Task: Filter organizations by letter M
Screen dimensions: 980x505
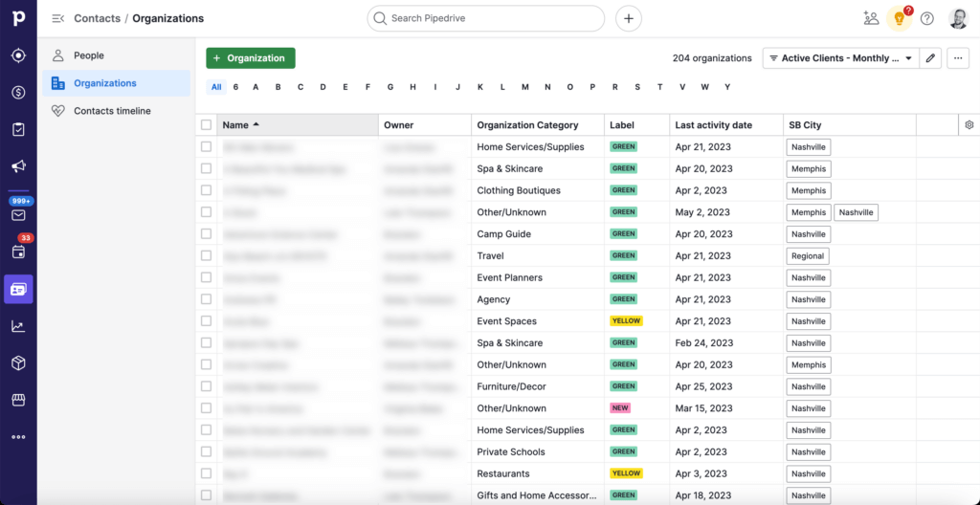Action: 525,87
